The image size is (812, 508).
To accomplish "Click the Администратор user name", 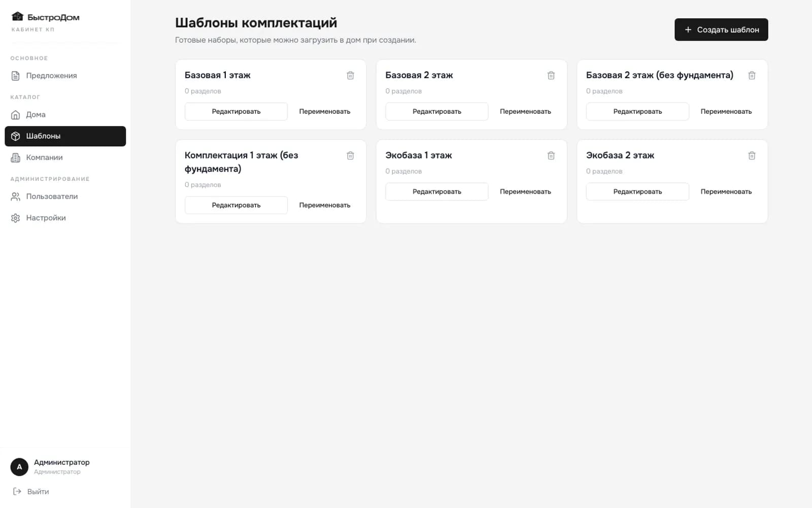I will click(x=62, y=462).
